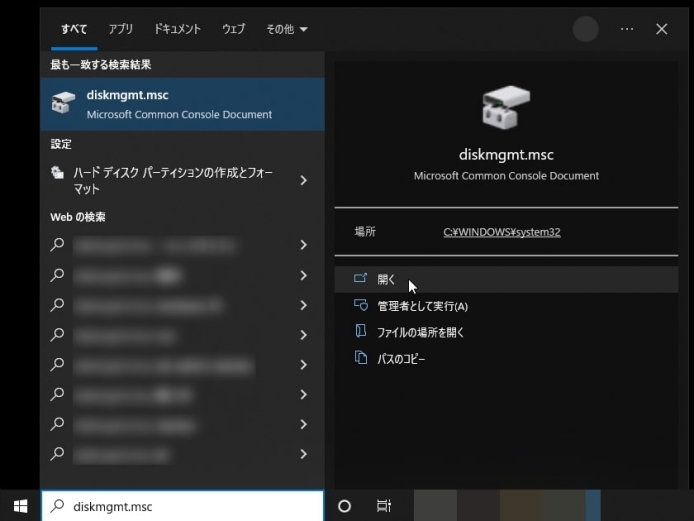Click the first web search magnifier icon
694x521 pixels.
[x=57, y=245]
